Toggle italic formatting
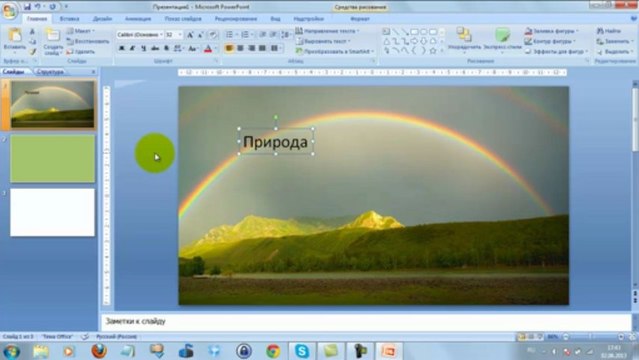The width and height of the screenshot is (639, 360). point(132,49)
